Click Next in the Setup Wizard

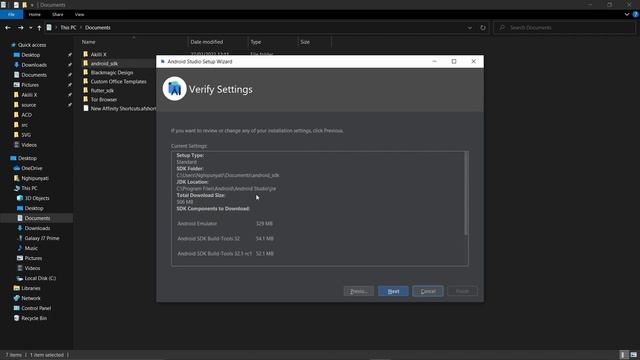pyautogui.click(x=393, y=291)
